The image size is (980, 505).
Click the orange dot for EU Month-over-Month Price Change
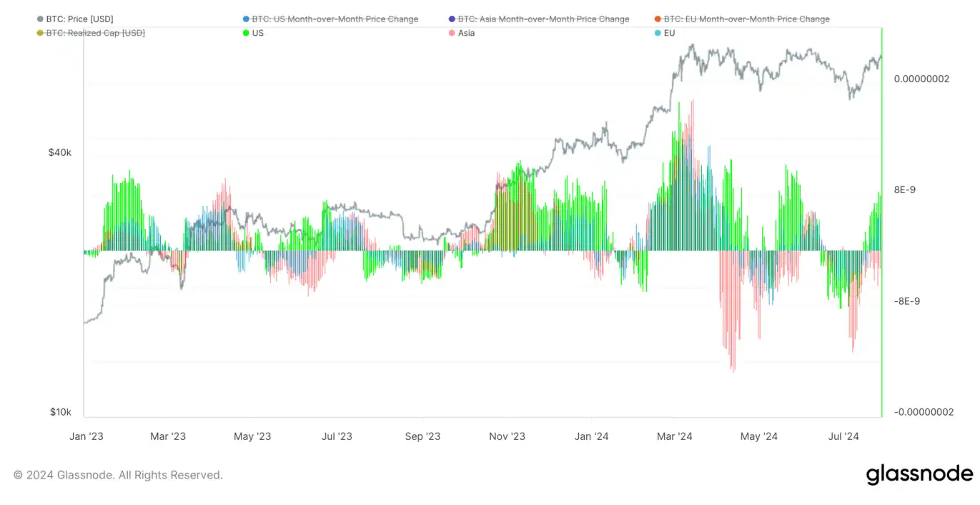[658, 19]
